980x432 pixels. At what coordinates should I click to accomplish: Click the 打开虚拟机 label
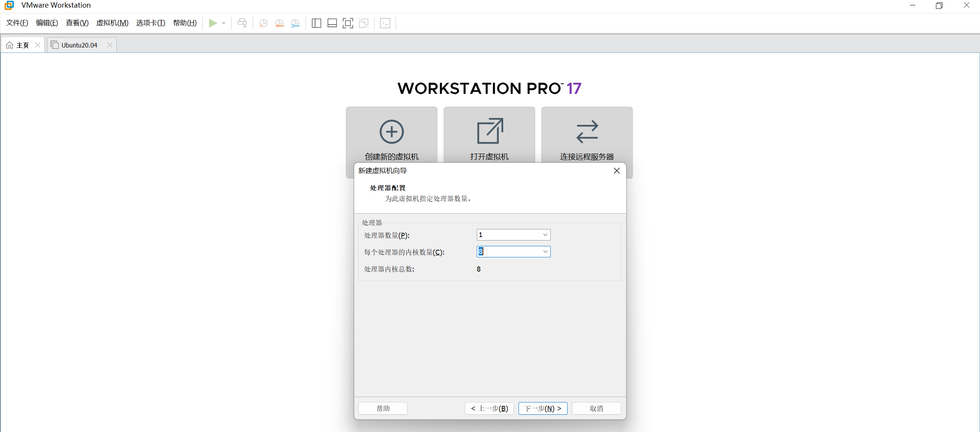[489, 157]
